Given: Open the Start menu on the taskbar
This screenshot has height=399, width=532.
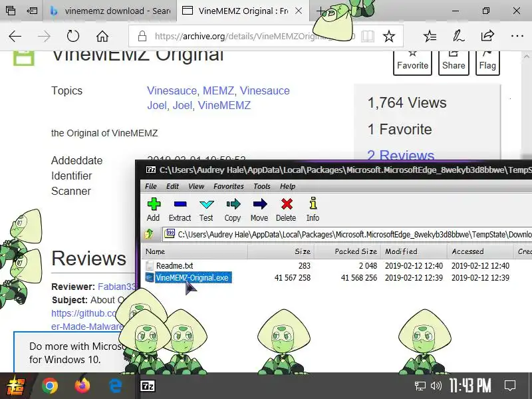Looking at the screenshot, I should (x=16, y=386).
